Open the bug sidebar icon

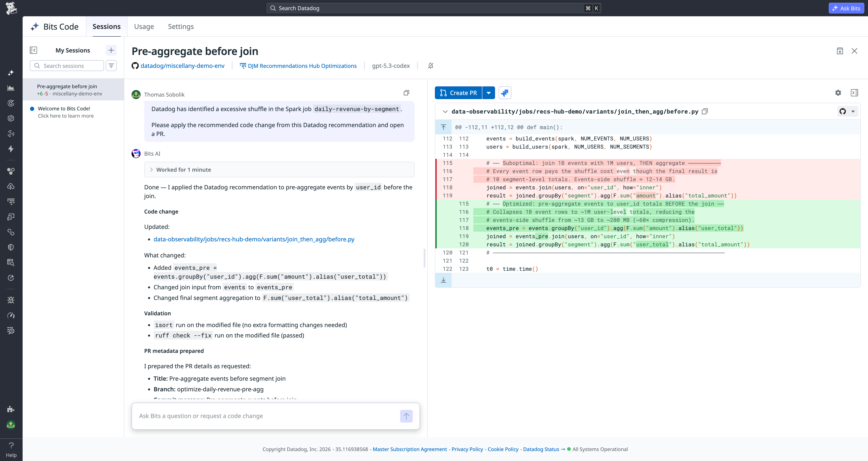pos(11,300)
